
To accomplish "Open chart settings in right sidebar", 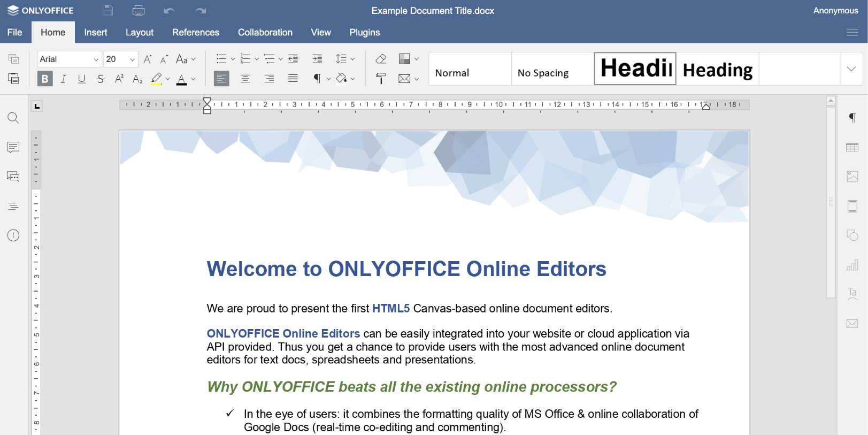I will click(852, 265).
